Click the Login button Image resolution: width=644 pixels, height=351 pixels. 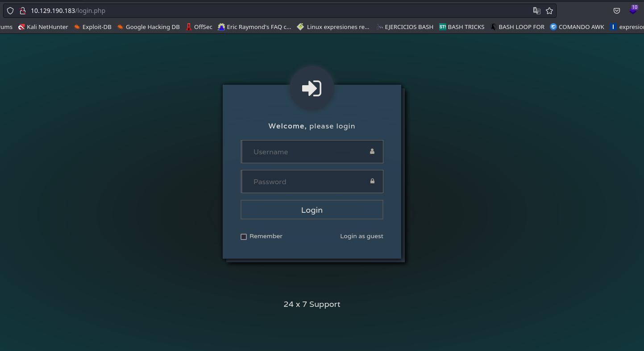coord(312,210)
